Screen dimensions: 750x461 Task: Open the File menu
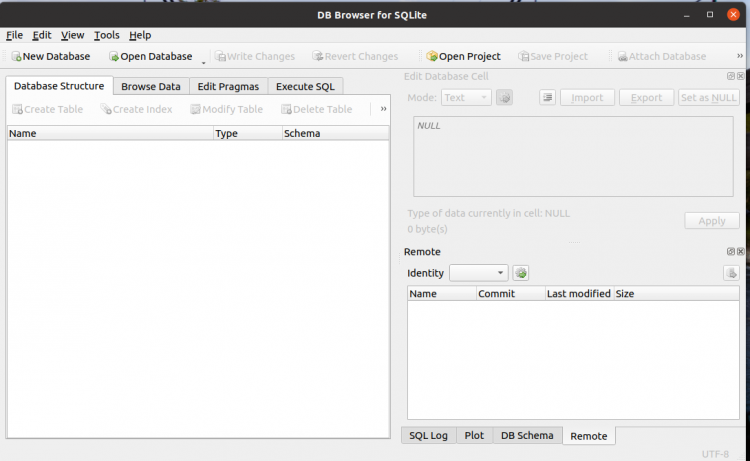(x=14, y=35)
